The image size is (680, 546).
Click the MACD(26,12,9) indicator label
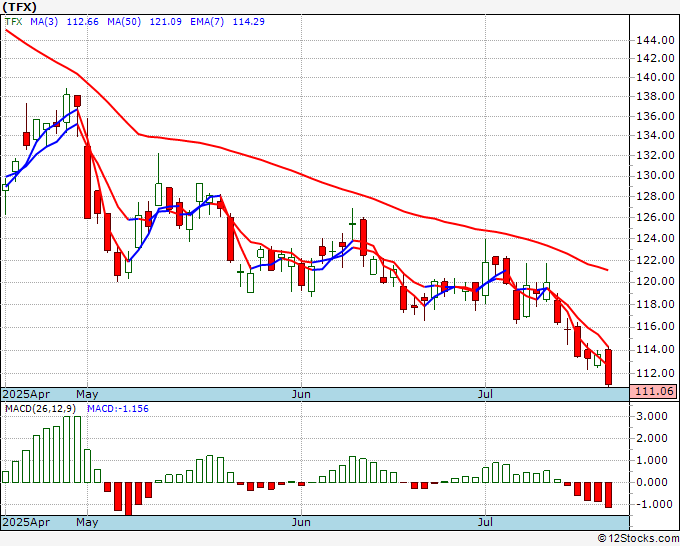[40, 409]
